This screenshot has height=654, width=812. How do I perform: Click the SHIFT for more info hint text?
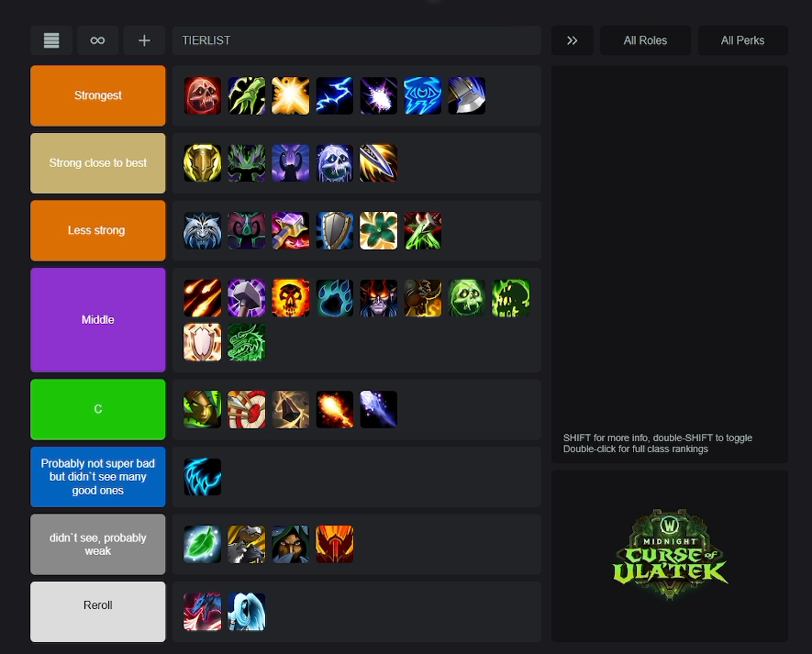tap(658, 438)
